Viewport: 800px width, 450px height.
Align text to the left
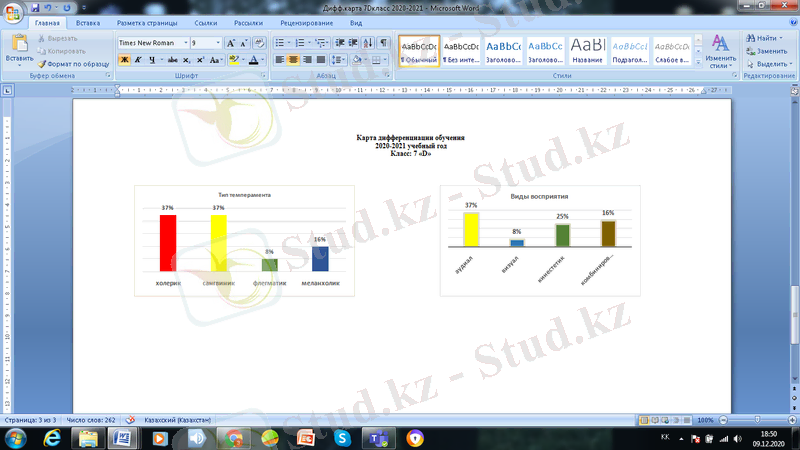pyautogui.click(x=280, y=60)
